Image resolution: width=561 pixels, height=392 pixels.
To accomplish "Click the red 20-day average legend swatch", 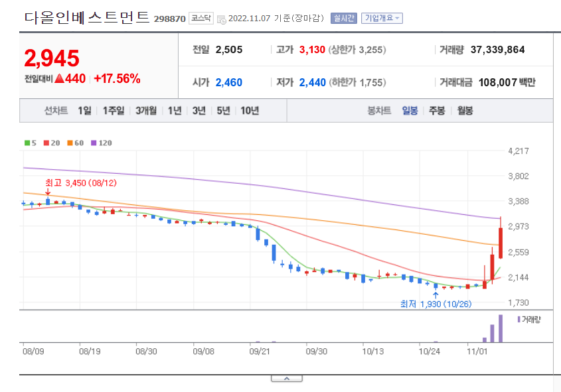I will coord(46,143).
